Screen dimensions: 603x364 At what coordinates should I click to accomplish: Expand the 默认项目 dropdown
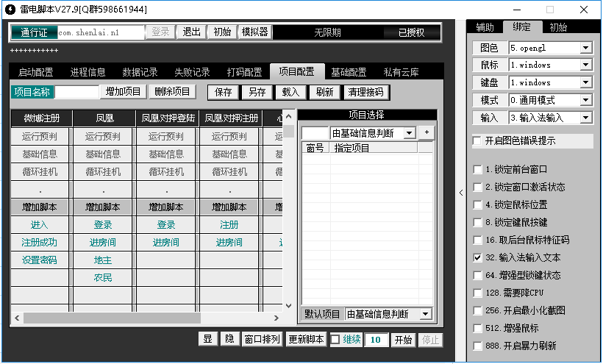tap(425, 315)
